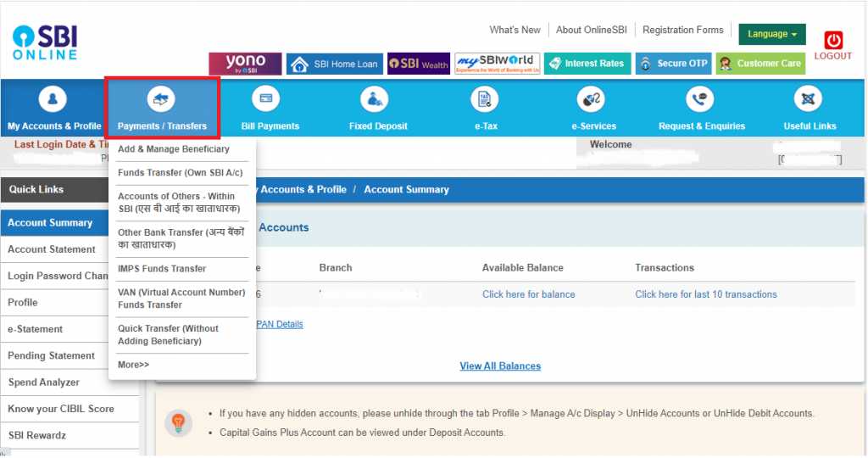Open the Language dropdown
The image size is (868, 458).
click(x=772, y=34)
